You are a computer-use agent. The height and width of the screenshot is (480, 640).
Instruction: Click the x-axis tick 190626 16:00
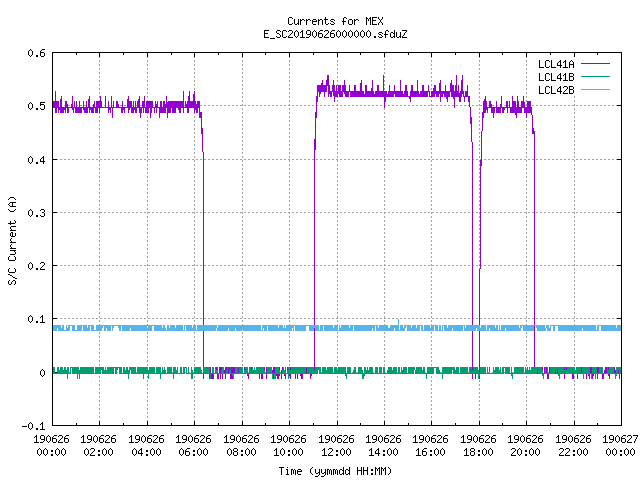(x=430, y=446)
